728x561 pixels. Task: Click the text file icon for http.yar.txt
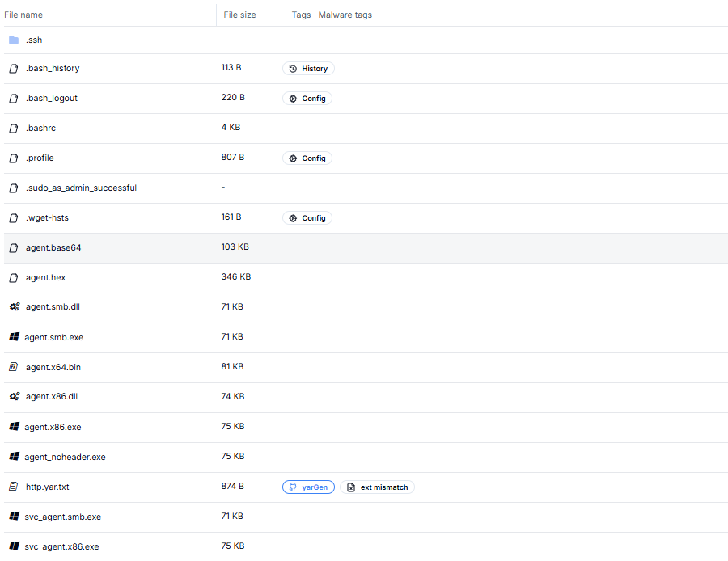coord(14,487)
